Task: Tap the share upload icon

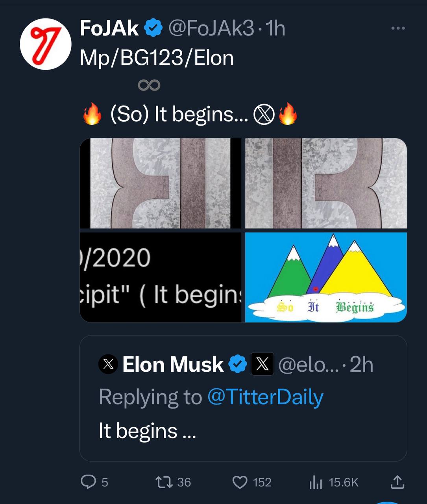Action: 397,482
